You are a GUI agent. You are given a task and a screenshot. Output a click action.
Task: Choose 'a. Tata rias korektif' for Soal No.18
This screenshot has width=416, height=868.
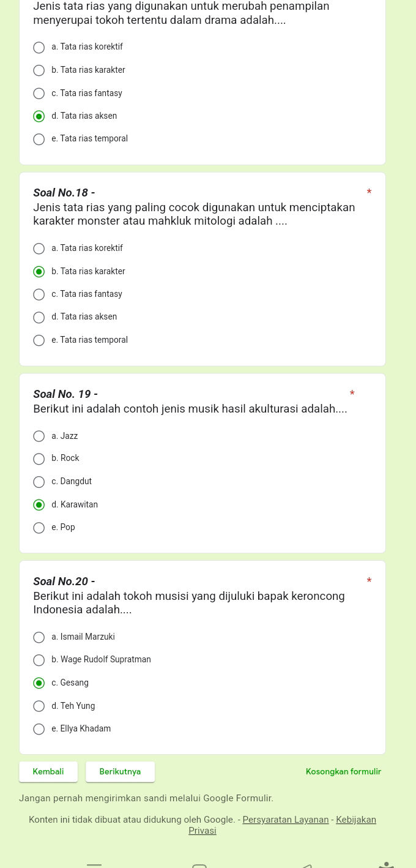(39, 249)
